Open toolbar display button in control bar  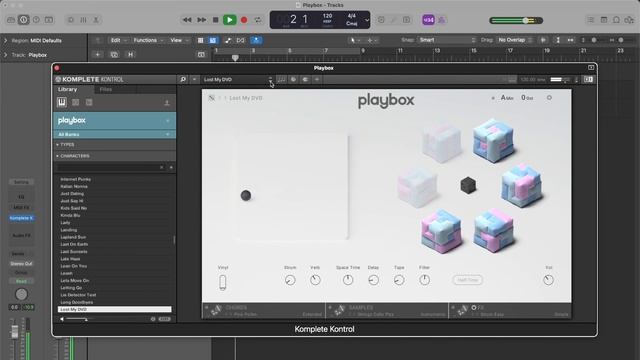49,20
